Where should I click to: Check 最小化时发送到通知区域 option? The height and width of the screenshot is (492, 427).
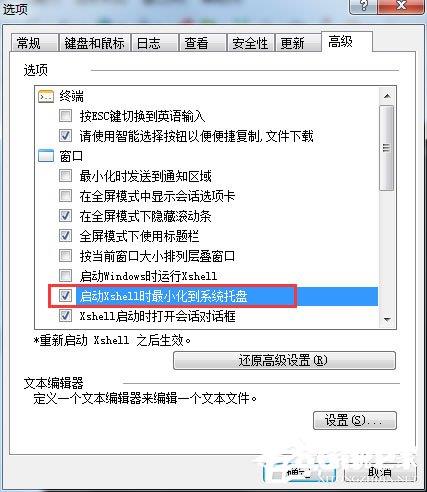[65, 176]
